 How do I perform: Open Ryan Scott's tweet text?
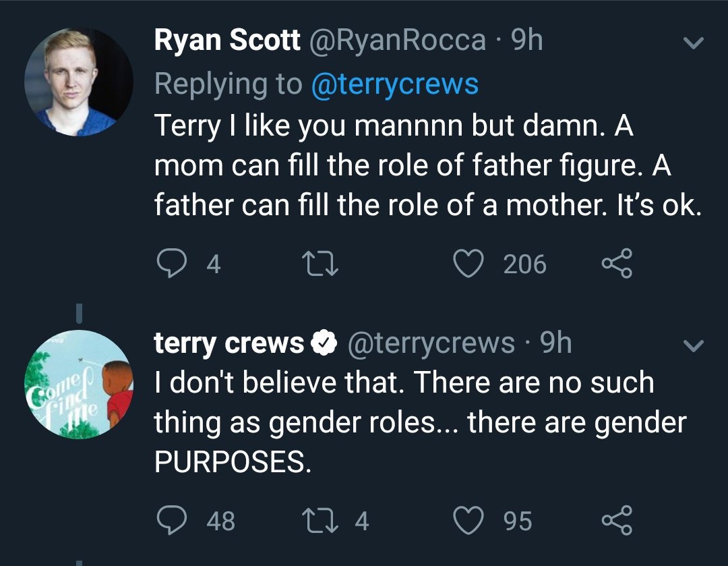click(x=427, y=165)
